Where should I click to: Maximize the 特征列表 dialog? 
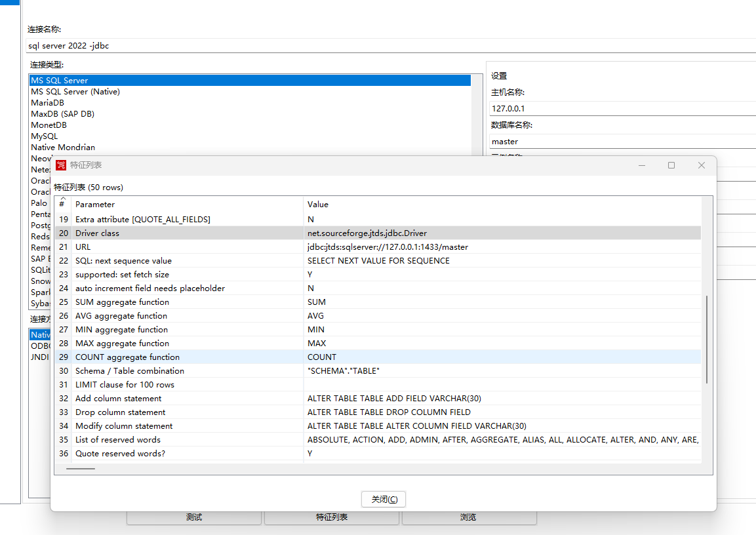671,165
